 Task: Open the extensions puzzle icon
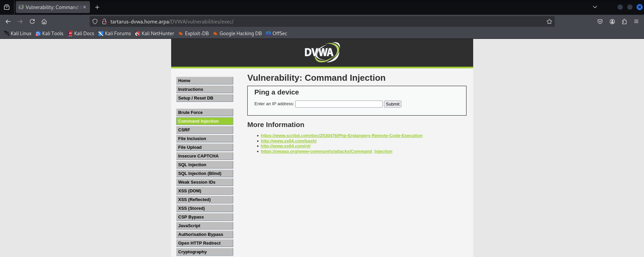624,21
